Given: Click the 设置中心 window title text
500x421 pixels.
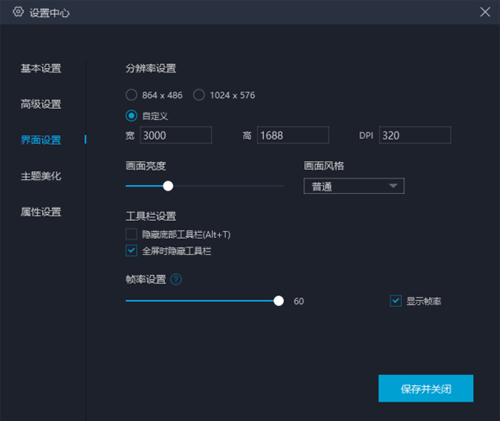Looking at the screenshot, I should [x=50, y=13].
